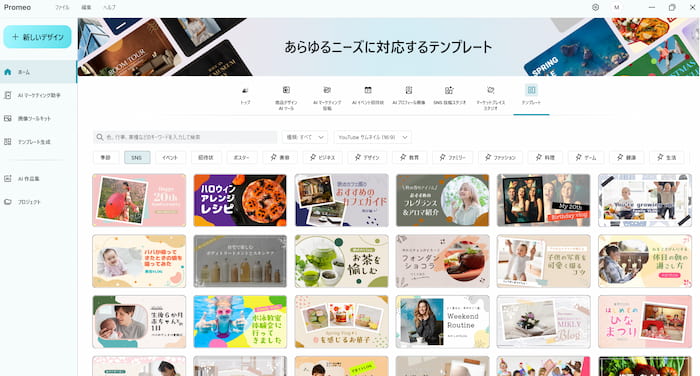Open the M user account avatar
Image resolution: width=700 pixels, height=376 pixels.
[617, 8]
